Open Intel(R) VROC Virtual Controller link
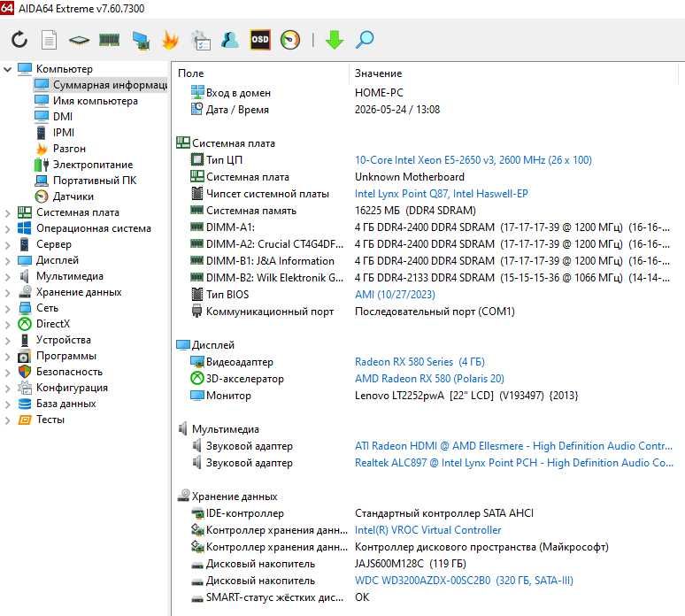Image resolution: width=685 pixels, height=616 pixels. pos(427,530)
